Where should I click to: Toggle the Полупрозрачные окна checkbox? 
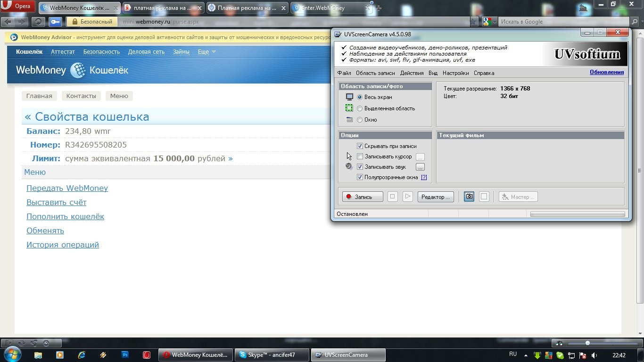[x=360, y=177]
